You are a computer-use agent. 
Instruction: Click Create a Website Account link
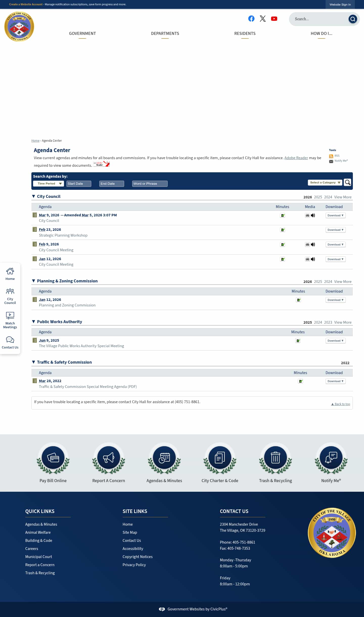click(26, 4)
